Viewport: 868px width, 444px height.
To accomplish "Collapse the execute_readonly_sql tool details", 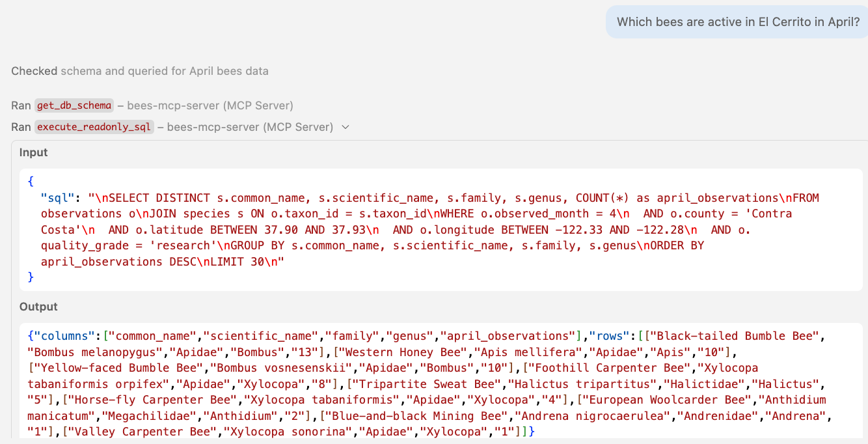I will 346,127.
